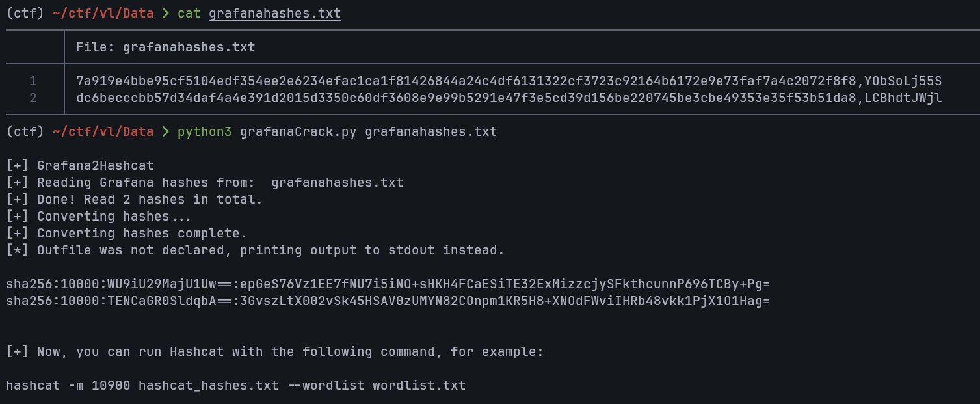Click the ~/ctf/vl/Data path in first prompt

pyautogui.click(x=103, y=13)
